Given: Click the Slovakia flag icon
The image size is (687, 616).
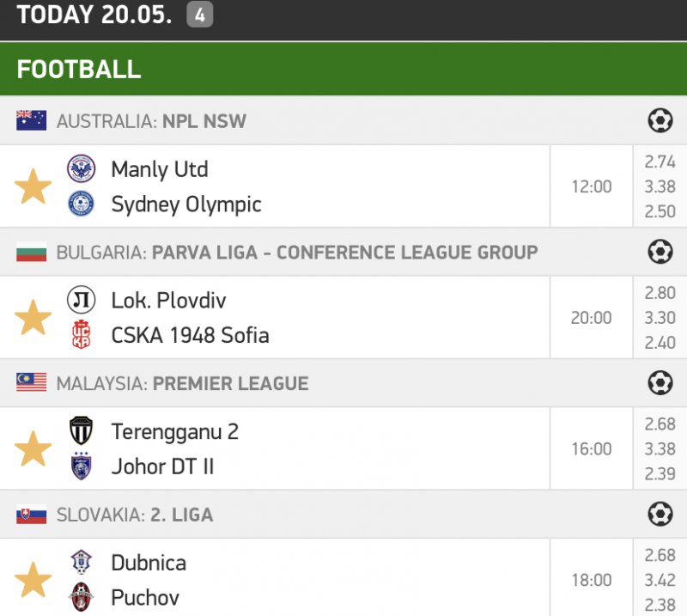Looking at the screenshot, I should pyautogui.click(x=31, y=515).
